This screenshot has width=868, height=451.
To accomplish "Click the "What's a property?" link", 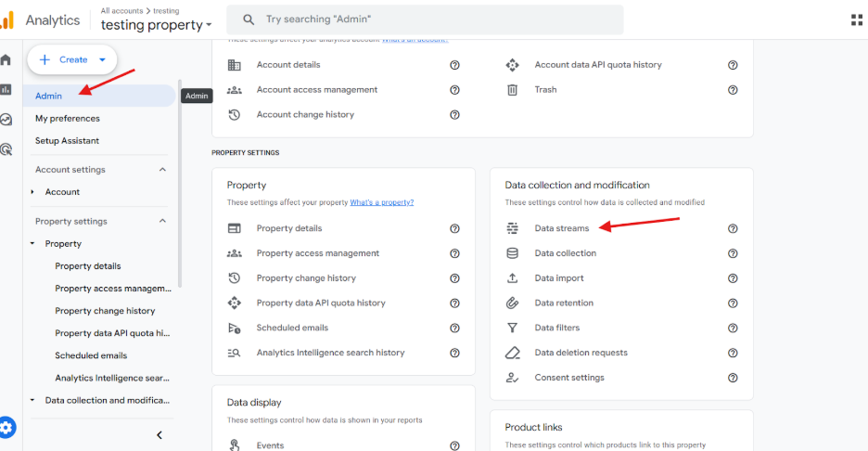I will tap(382, 202).
